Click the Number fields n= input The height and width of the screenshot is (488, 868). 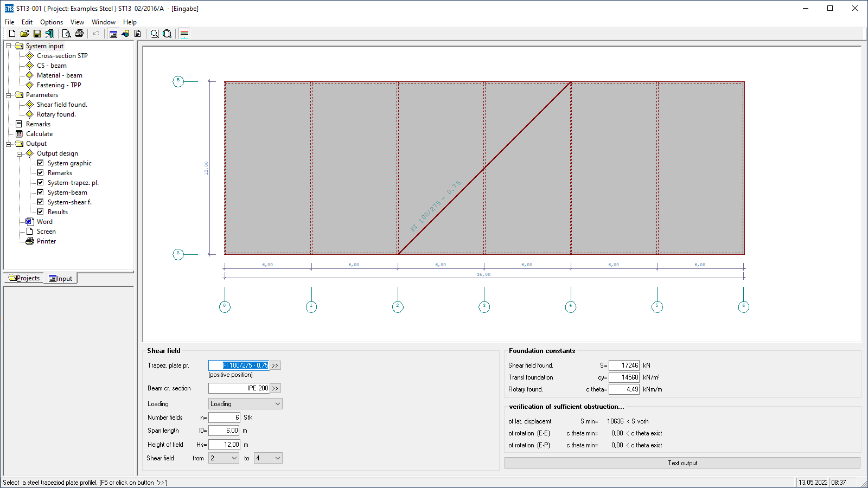(224, 418)
